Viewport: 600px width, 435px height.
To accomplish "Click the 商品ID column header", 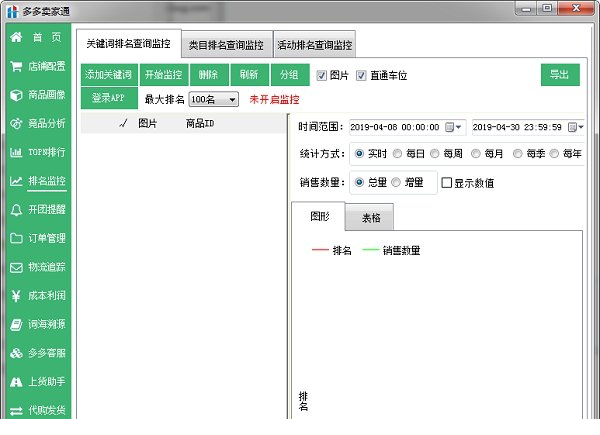I will tap(200, 123).
